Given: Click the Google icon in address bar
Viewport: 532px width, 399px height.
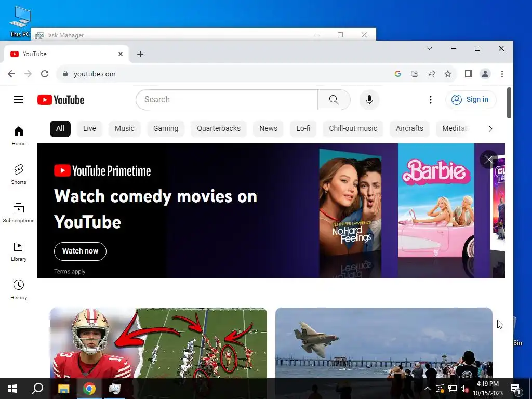Looking at the screenshot, I should [398, 74].
